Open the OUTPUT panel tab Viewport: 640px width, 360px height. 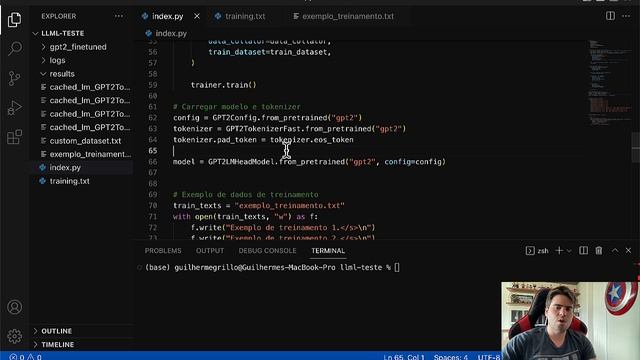pos(210,251)
